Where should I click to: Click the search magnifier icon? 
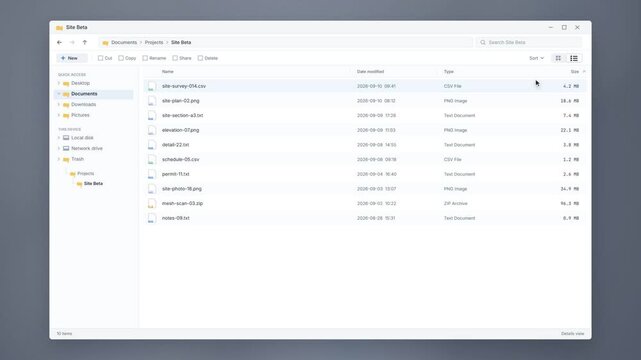tap(483, 42)
